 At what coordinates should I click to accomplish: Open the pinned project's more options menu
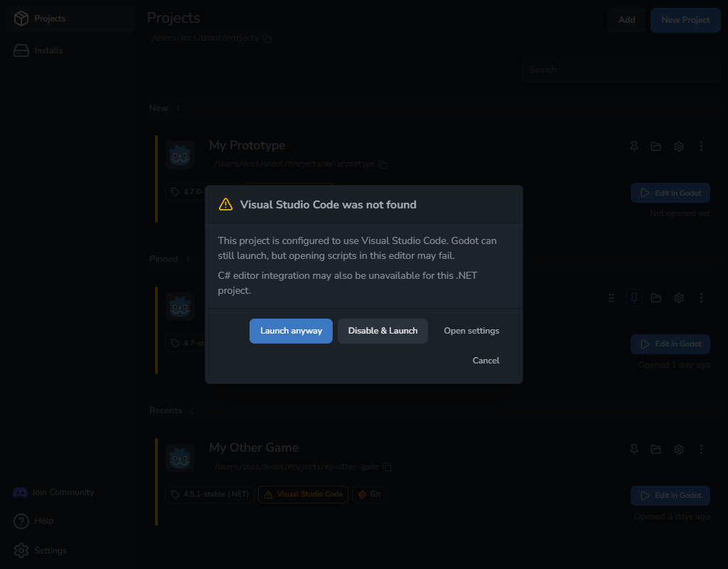701,298
